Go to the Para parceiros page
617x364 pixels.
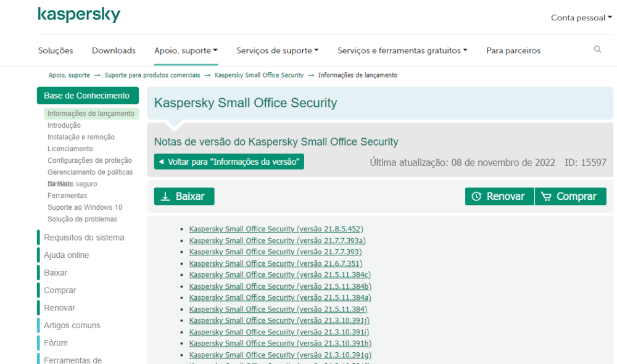coord(513,51)
